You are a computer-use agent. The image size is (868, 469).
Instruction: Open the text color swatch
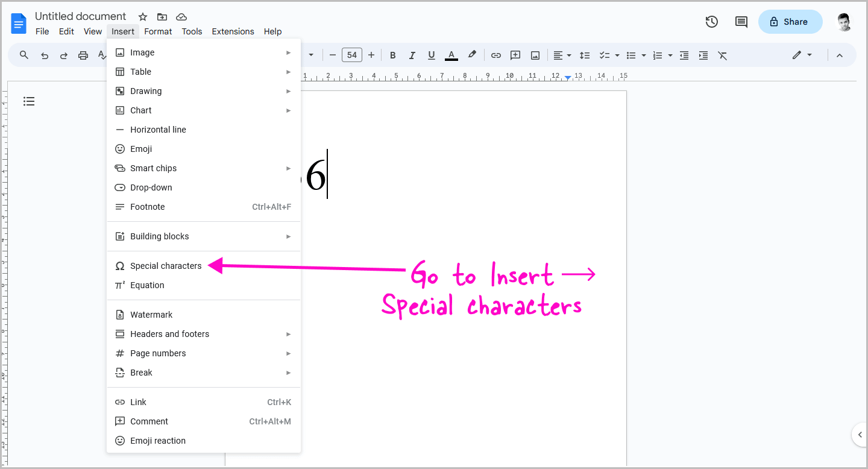pos(451,55)
